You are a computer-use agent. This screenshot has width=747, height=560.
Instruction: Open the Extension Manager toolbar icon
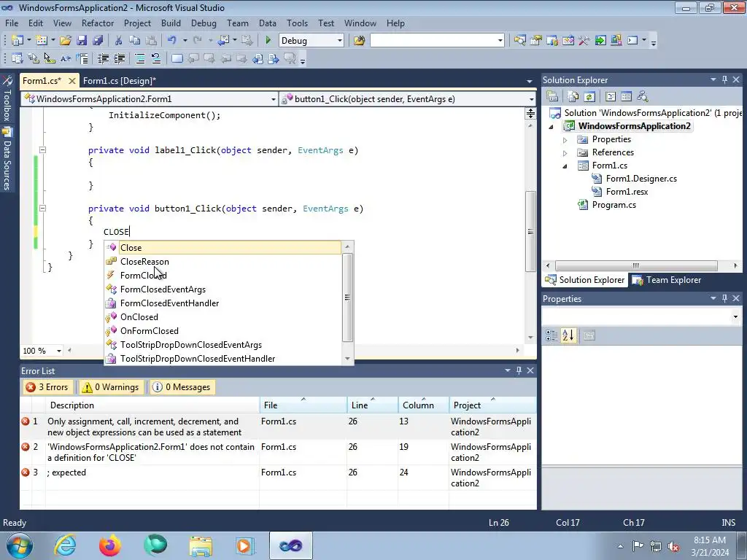(616, 41)
